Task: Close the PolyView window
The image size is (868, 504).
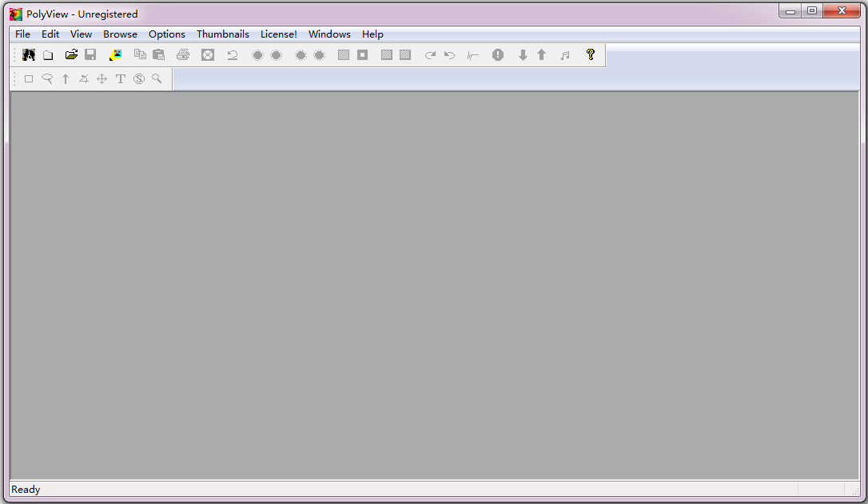Action: coord(842,10)
